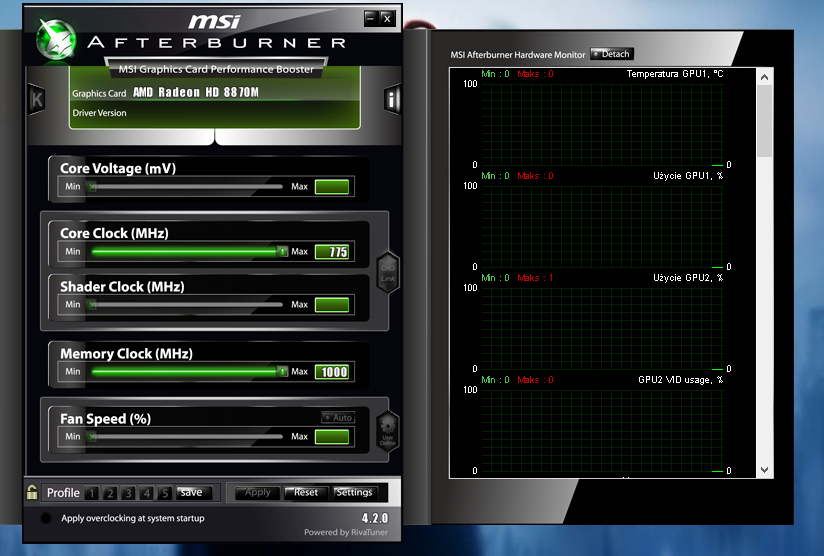Click the 'AMD Radeon HD 8870M' card name
824x556 pixels.
click(195, 92)
